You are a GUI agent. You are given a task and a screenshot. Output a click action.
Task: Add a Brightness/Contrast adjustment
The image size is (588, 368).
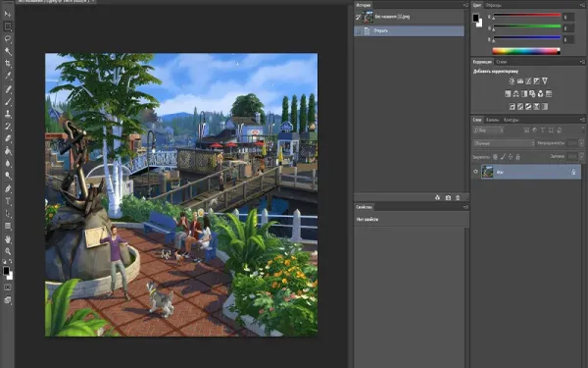[x=512, y=80]
